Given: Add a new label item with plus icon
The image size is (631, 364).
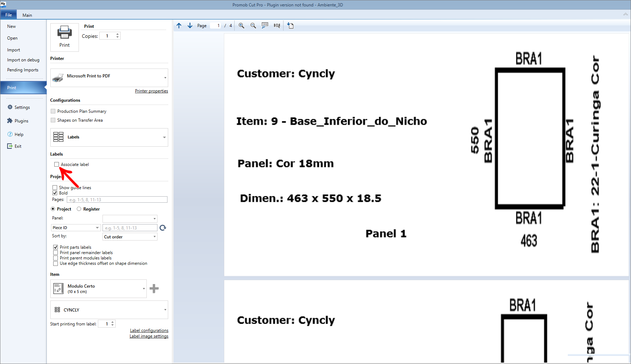Looking at the screenshot, I should (x=154, y=288).
